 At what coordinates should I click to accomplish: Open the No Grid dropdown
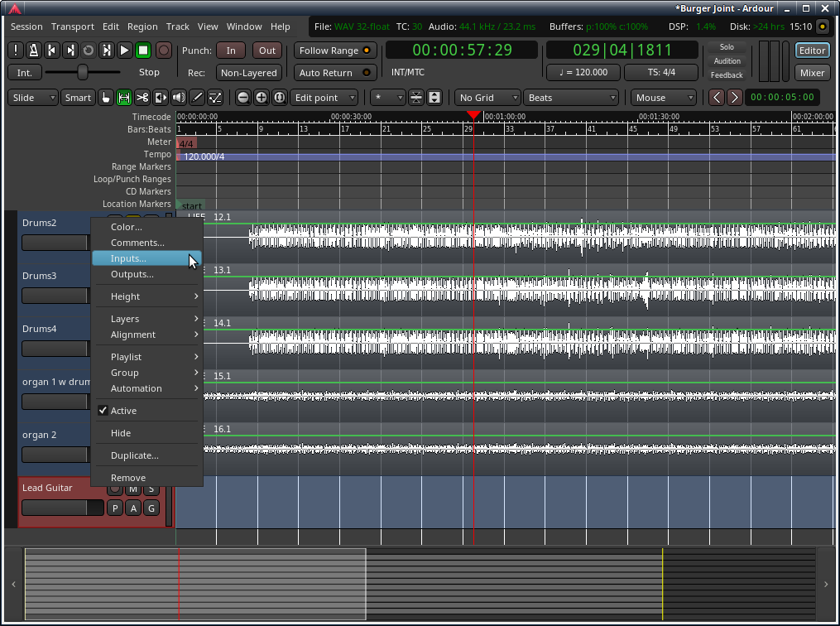point(487,97)
